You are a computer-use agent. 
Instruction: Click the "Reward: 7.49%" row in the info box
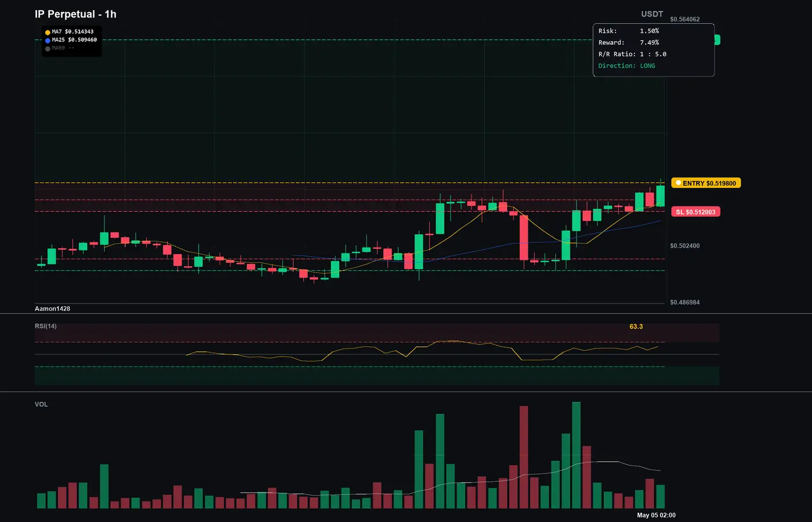point(629,43)
